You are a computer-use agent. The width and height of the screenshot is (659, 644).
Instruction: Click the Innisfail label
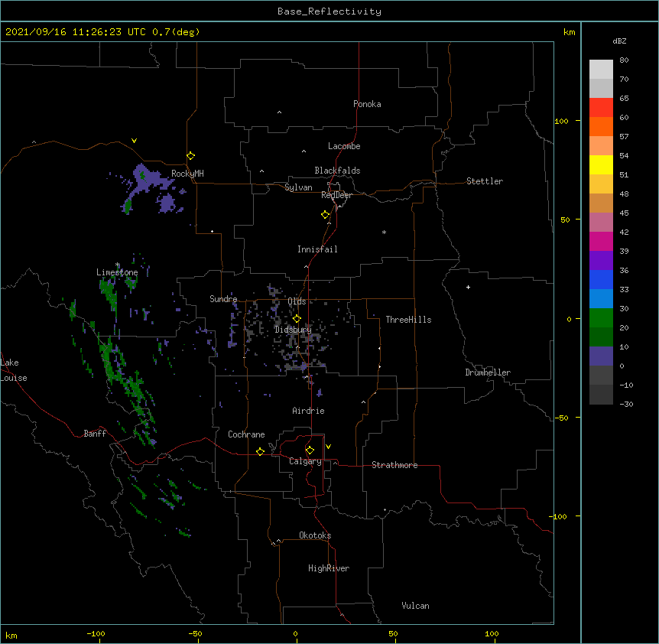click(x=317, y=249)
